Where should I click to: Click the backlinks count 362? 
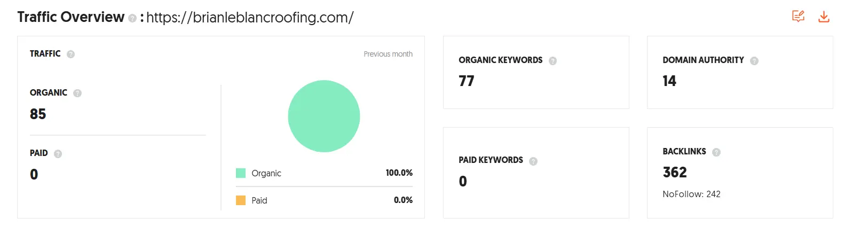(675, 172)
